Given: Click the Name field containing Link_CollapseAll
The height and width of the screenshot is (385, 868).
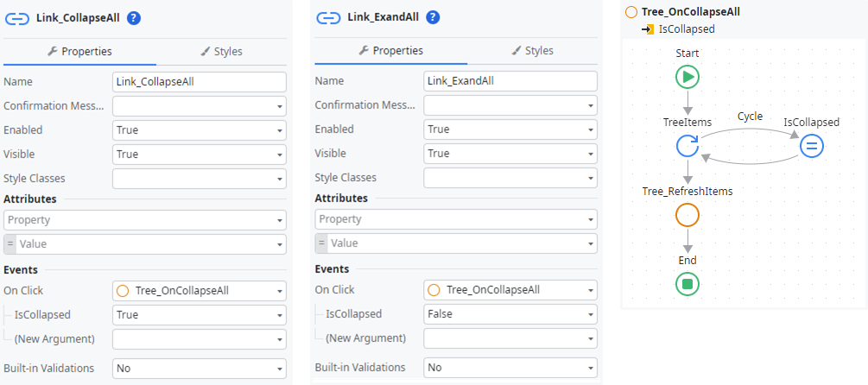Looking at the screenshot, I should (199, 82).
